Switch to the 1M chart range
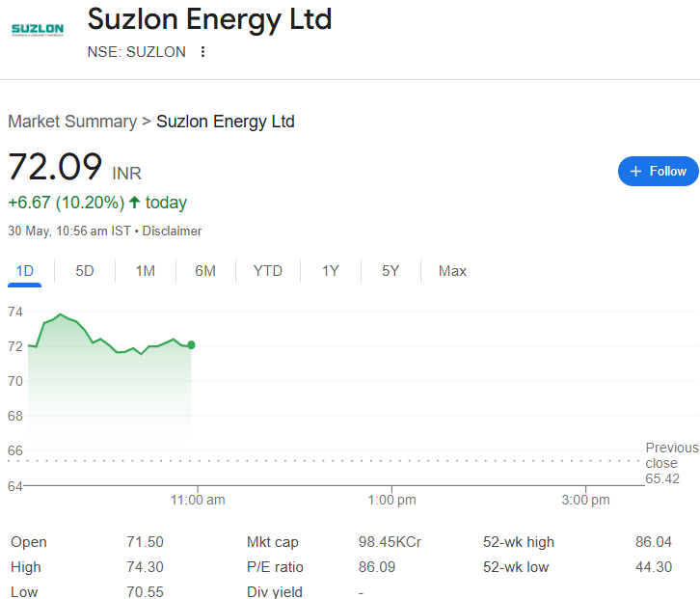The image size is (700, 599). click(146, 271)
